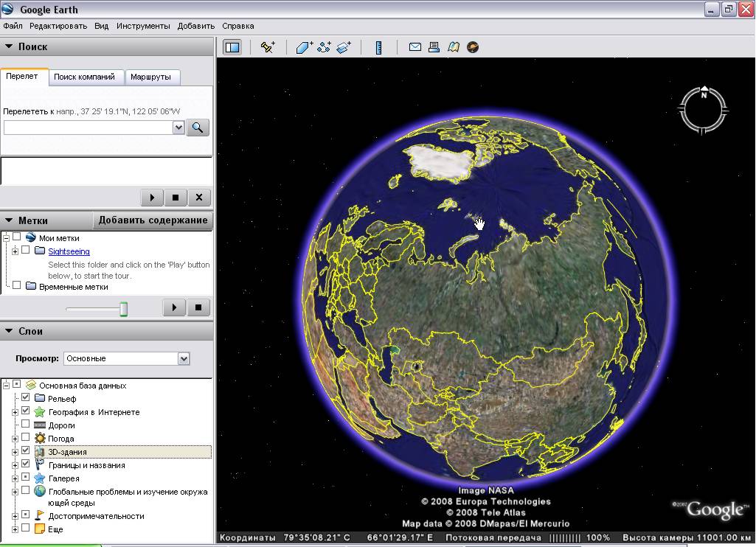Image resolution: width=756 pixels, height=547 pixels.
Task: Click the Добавить содержание button
Action: pos(153,220)
